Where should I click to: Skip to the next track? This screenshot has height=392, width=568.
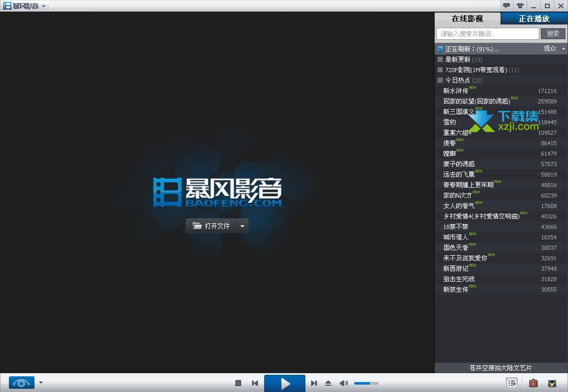pos(314,383)
